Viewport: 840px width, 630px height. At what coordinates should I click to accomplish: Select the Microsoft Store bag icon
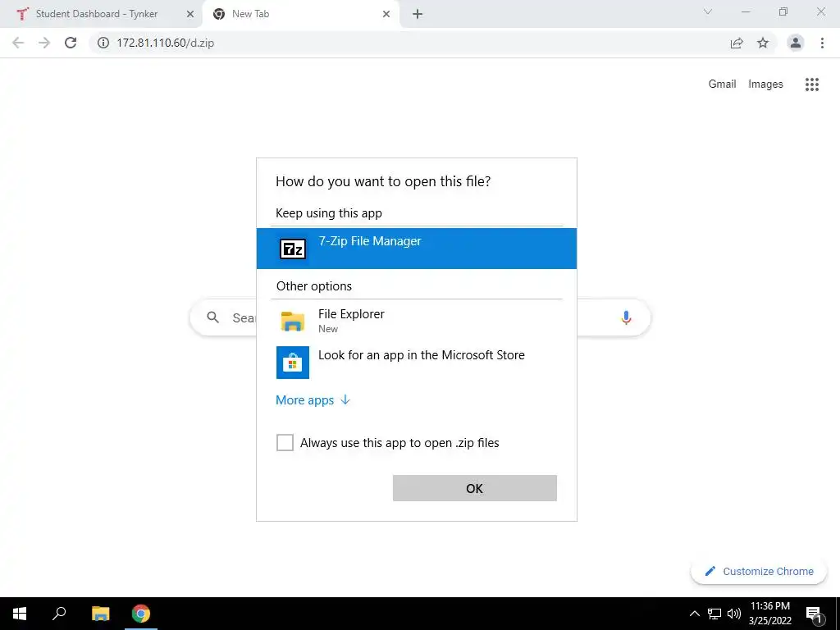293,363
